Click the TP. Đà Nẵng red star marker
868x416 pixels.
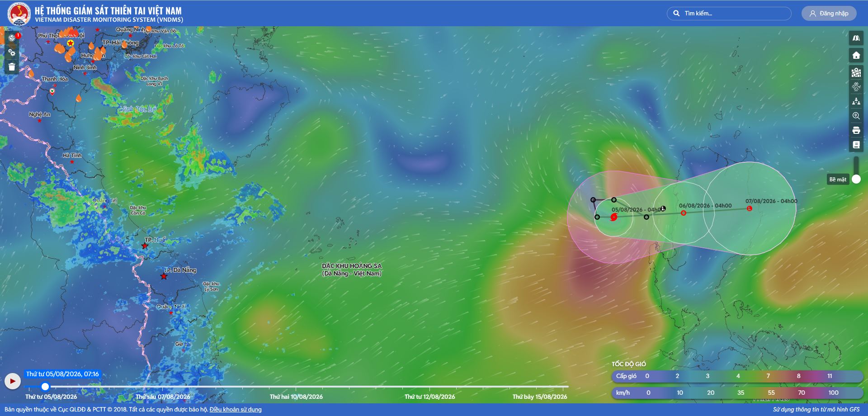164,276
